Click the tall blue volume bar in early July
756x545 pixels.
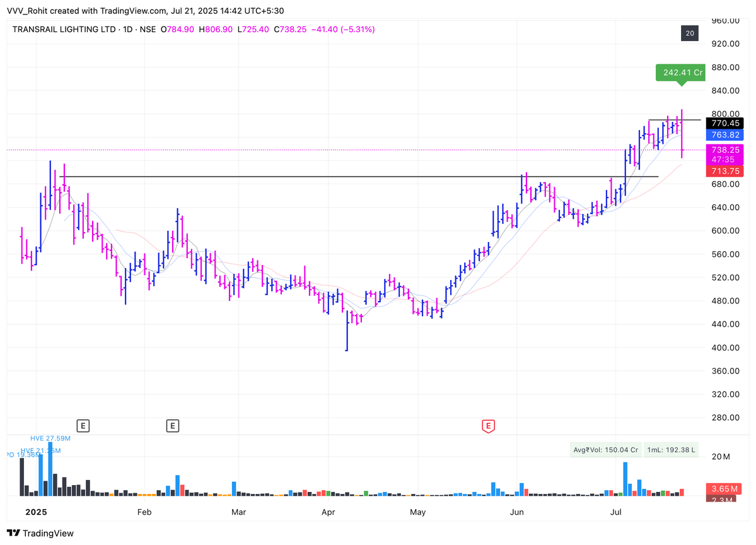coord(625,479)
